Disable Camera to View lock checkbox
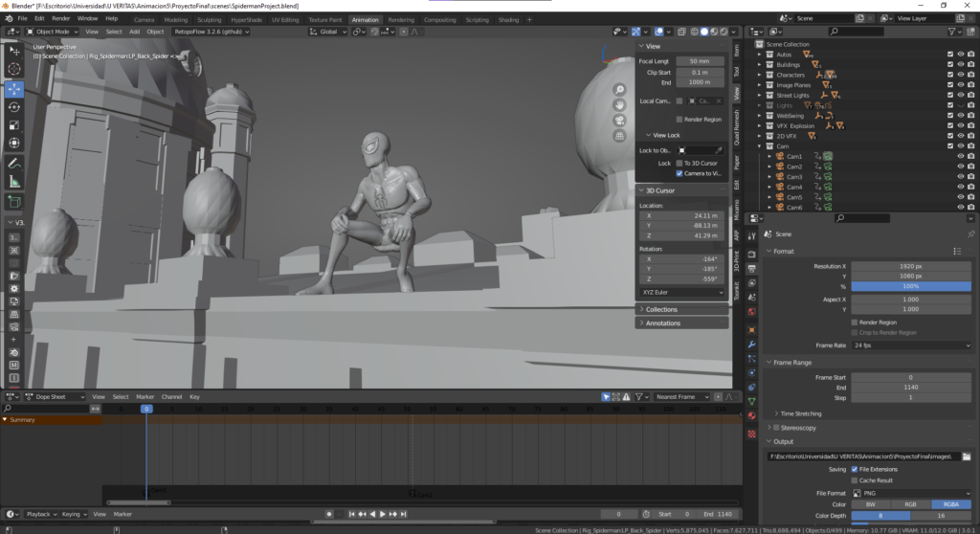The image size is (980, 534). point(679,173)
